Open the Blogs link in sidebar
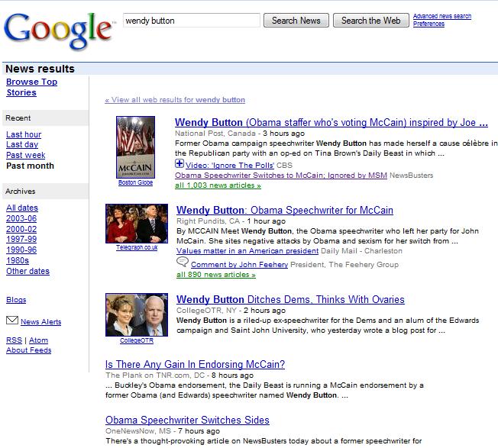Screen dimensions: 498x448 [16, 300]
